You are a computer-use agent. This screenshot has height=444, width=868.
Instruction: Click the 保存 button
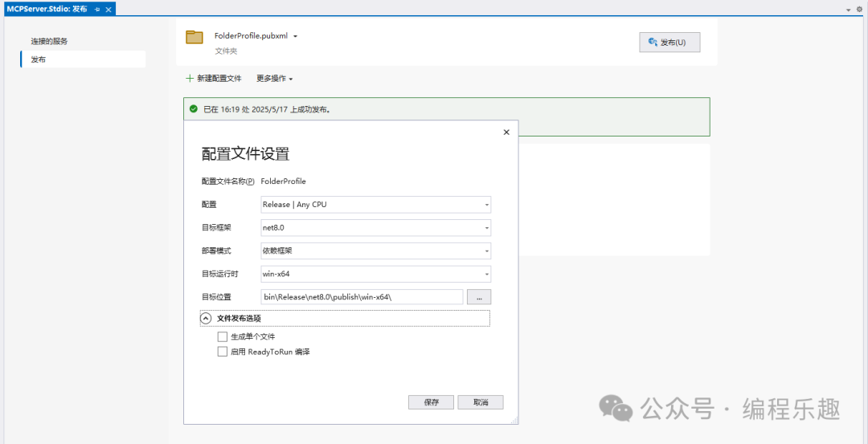[432, 402]
